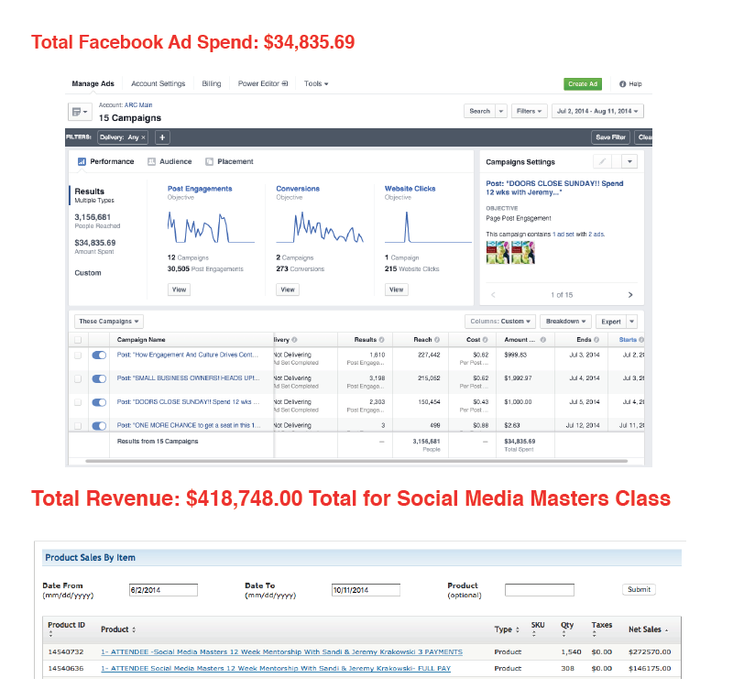Click the Date From input field
Screen dimensions: 744x700
[x=163, y=590]
